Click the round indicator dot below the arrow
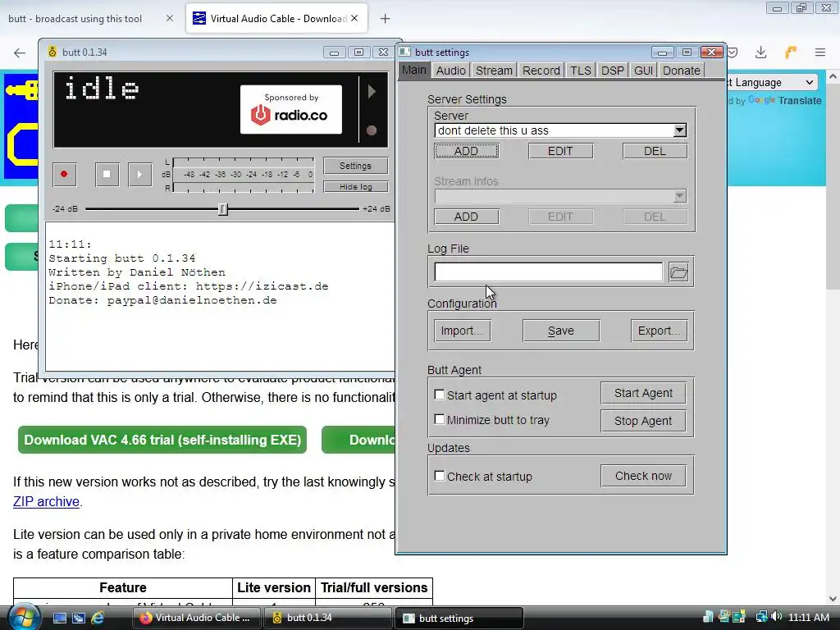This screenshot has height=630, width=840. pyautogui.click(x=372, y=130)
